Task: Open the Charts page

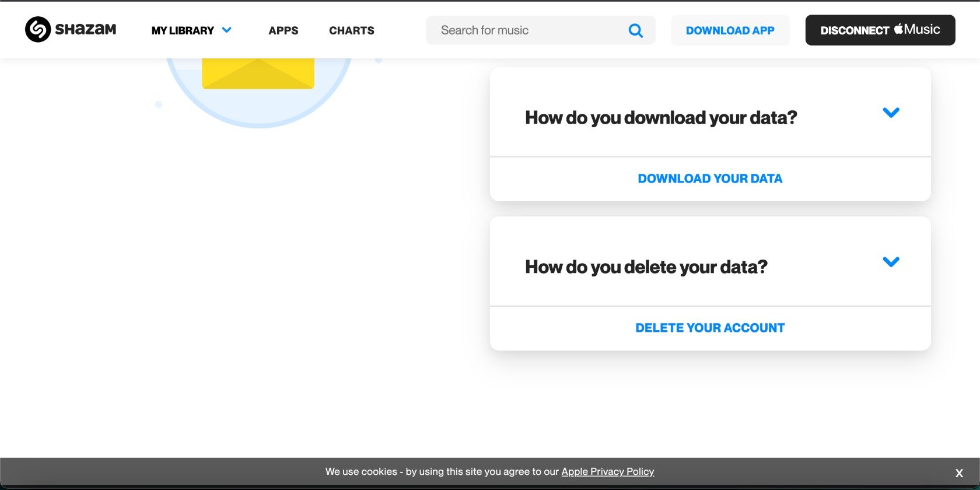Action: 352,30
